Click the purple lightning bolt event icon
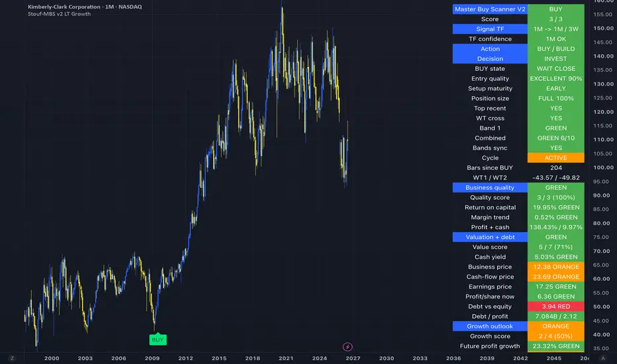 click(348, 347)
